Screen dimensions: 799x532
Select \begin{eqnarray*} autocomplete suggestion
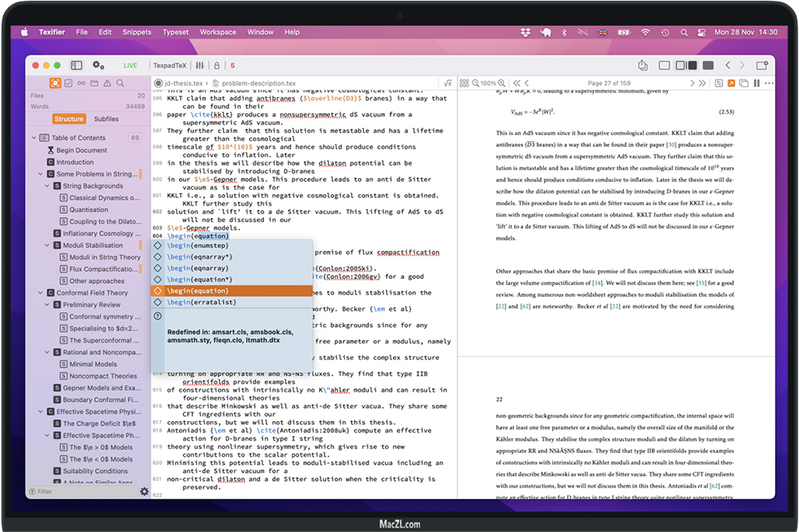click(x=200, y=256)
